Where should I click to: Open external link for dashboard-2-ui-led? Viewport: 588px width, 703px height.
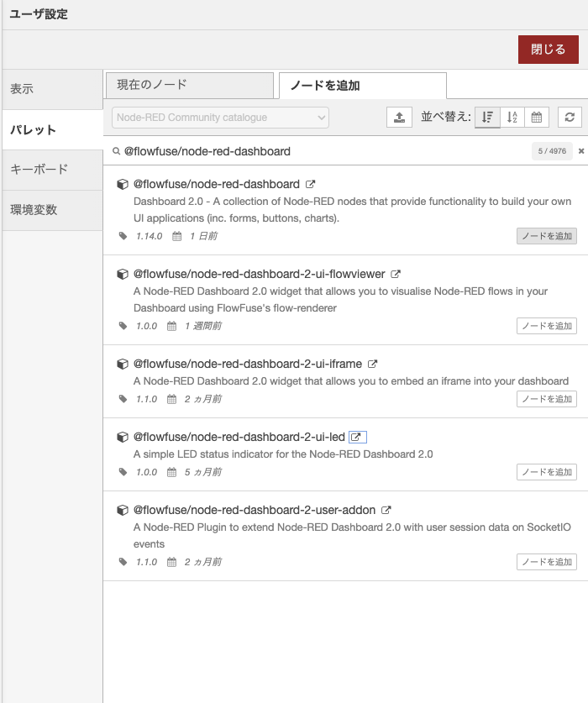coord(358,437)
